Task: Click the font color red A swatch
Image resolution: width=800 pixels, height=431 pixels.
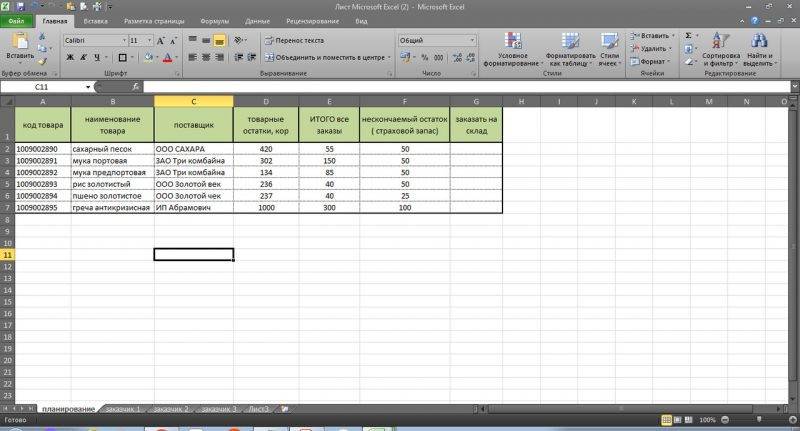Action: tap(166, 57)
